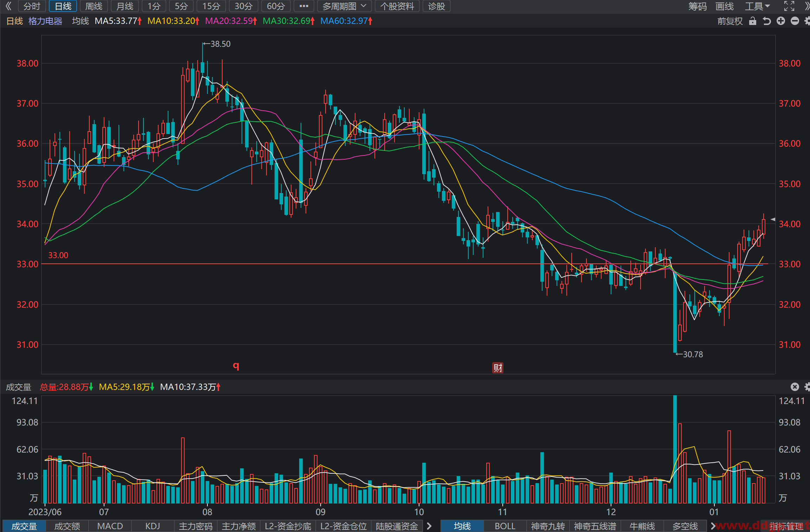Select the BOLL overlay tab
810x532 pixels.
[x=505, y=526]
